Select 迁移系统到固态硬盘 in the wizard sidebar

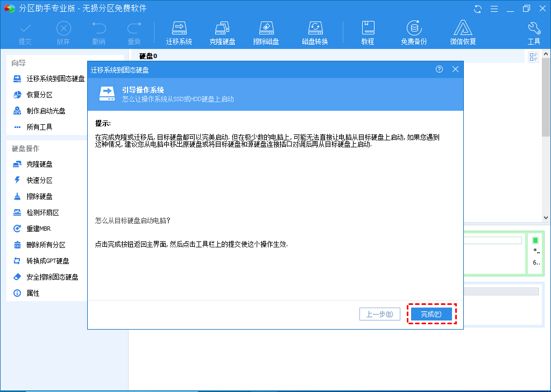point(49,79)
